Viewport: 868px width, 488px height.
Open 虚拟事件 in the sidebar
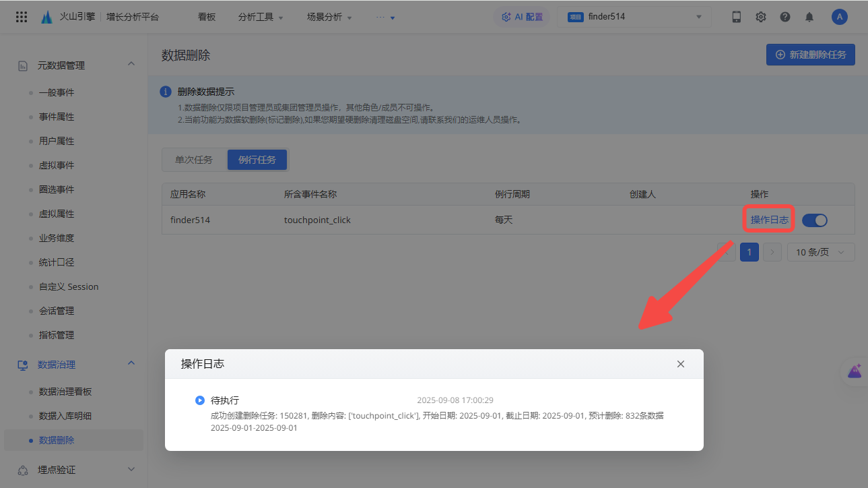click(57, 165)
